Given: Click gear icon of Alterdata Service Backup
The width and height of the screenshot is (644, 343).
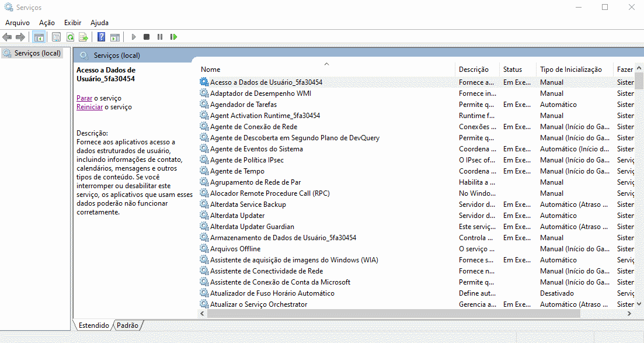Looking at the screenshot, I should (x=204, y=204).
